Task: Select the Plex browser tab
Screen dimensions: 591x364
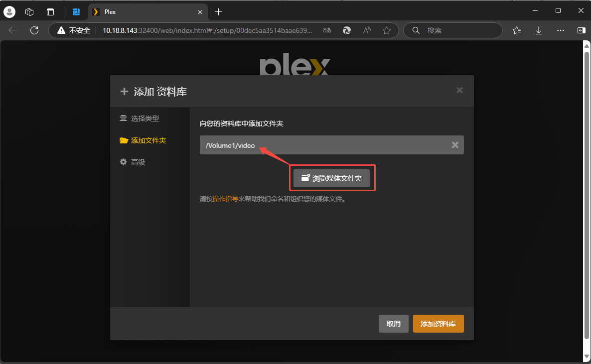Action: click(148, 12)
